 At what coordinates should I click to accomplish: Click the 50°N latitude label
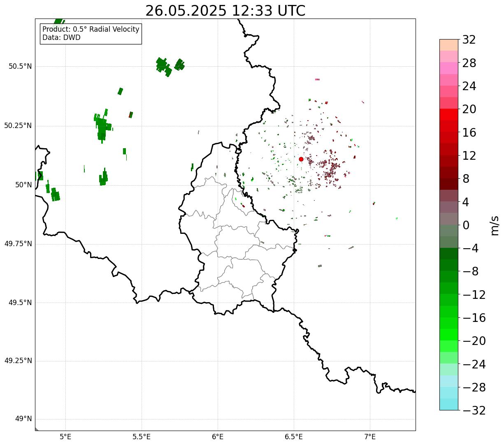point(23,185)
